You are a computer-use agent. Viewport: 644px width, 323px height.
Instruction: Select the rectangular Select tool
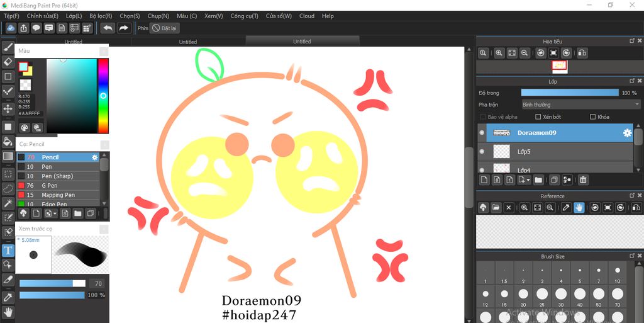pyautogui.click(x=8, y=174)
